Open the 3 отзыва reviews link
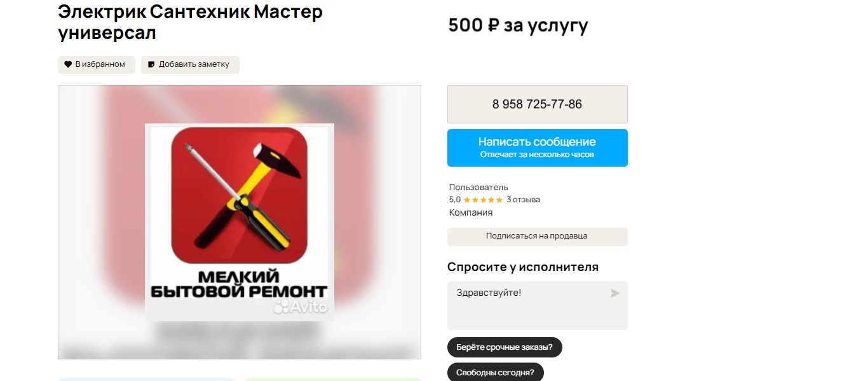This screenshot has width=868, height=381. click(523, 200)
